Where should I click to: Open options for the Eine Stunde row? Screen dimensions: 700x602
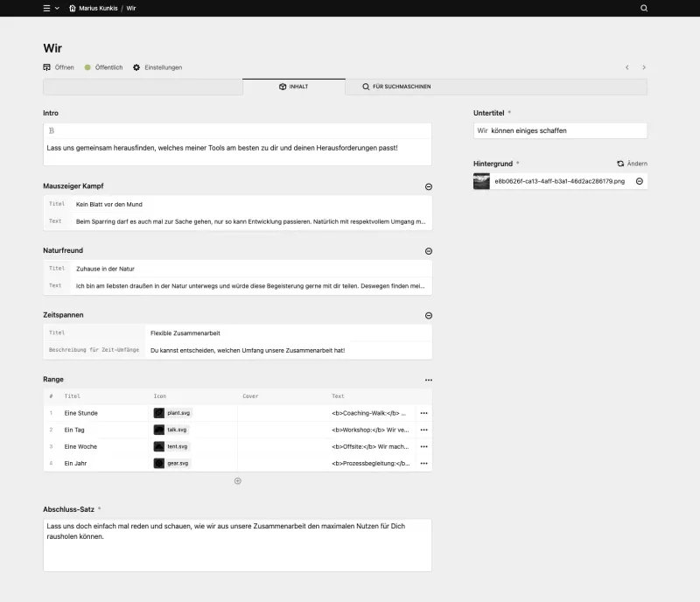[x=423, y=412]
